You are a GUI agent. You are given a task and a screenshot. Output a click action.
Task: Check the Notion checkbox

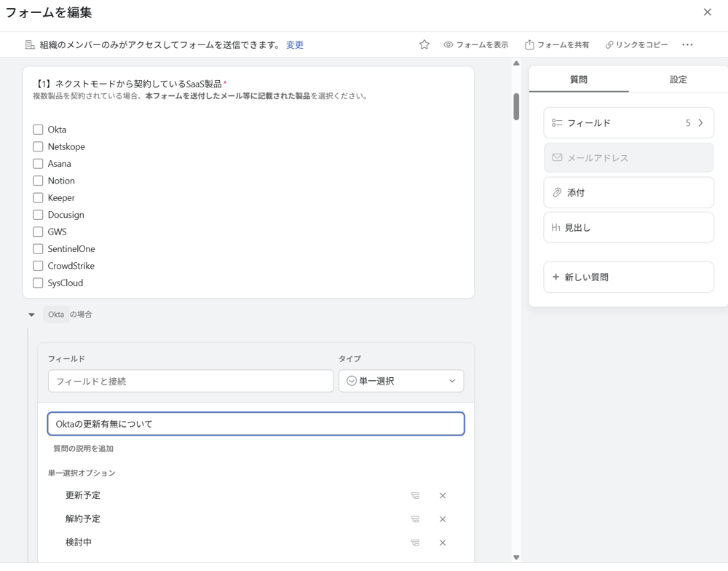click(x=37, y=180)
